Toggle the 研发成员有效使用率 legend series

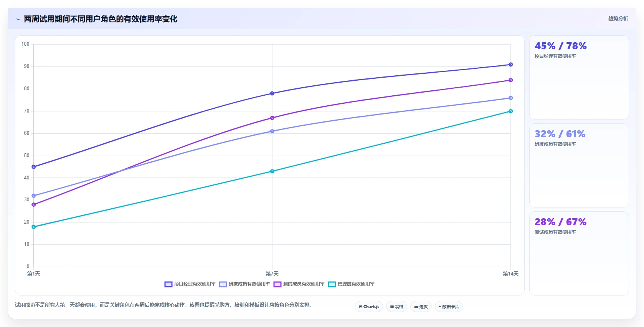244,284
